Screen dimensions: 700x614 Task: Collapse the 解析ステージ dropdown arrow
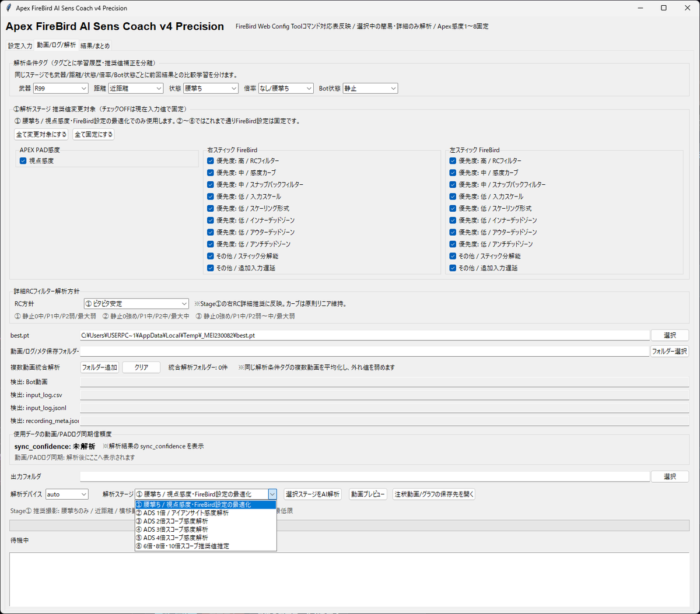(x=272, y=494)
